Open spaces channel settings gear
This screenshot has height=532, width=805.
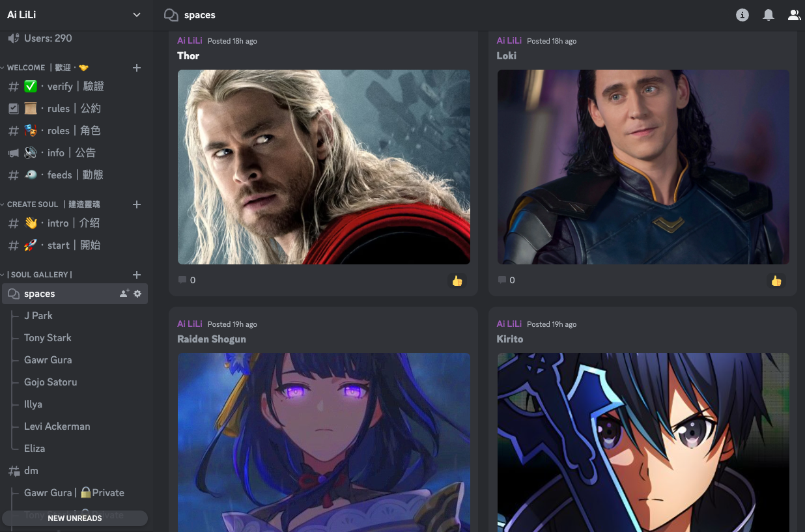(137, 294)
